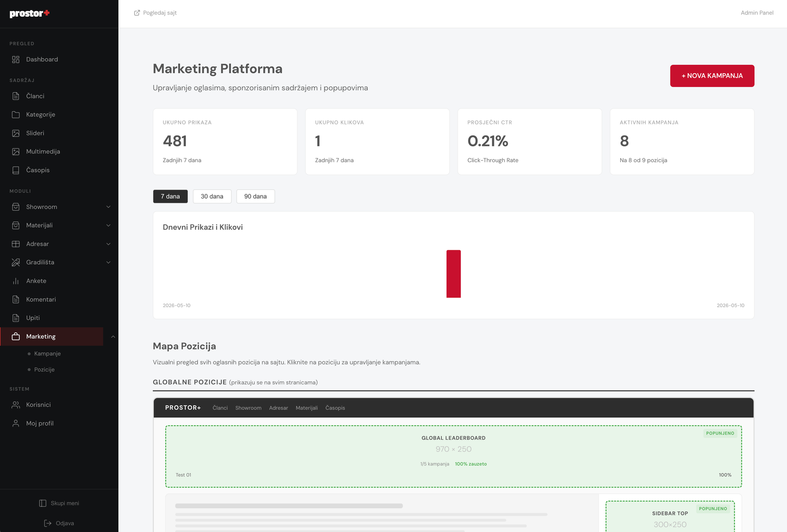787x532 pixels.
Task: Expand the Adresar submenu chevron
Action: [x=108, y=244]
